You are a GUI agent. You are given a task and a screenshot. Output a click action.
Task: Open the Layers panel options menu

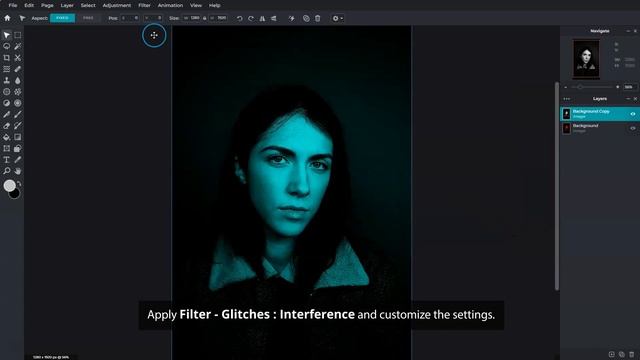coord(567,99)
